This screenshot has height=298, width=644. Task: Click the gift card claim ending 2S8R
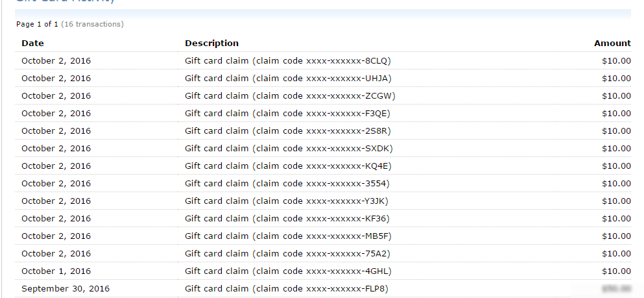click(x=288, y=131)
